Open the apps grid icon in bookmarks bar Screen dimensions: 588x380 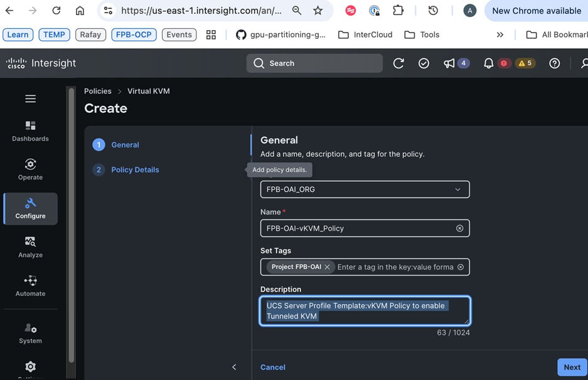(x=211, y=35)
